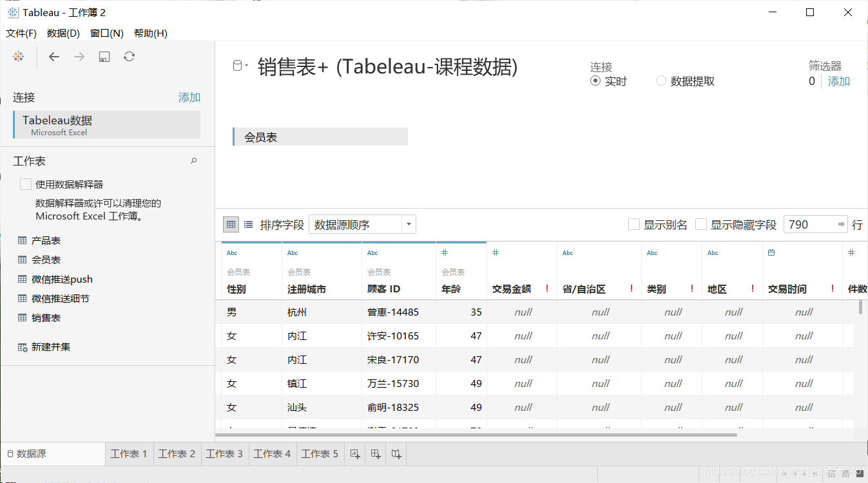
Task: Click the table icon beside 微信推送push
Action: point(23,279)
